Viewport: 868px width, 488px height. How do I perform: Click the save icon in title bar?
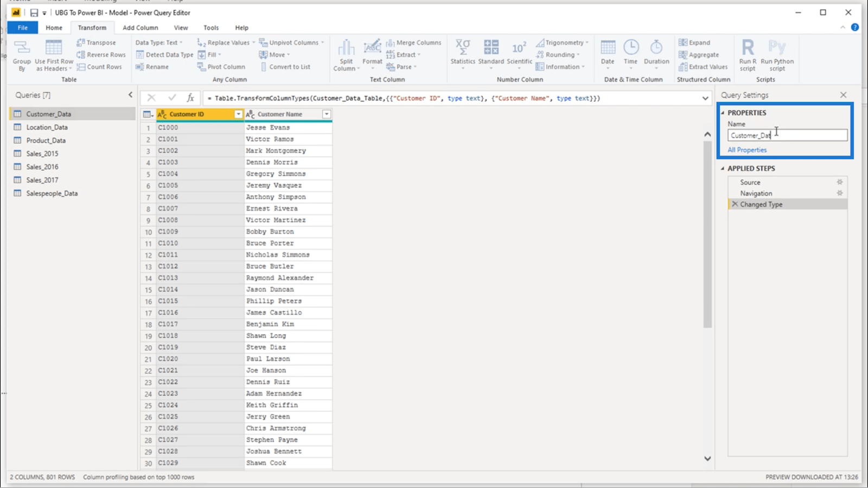(x=34, y=12)
